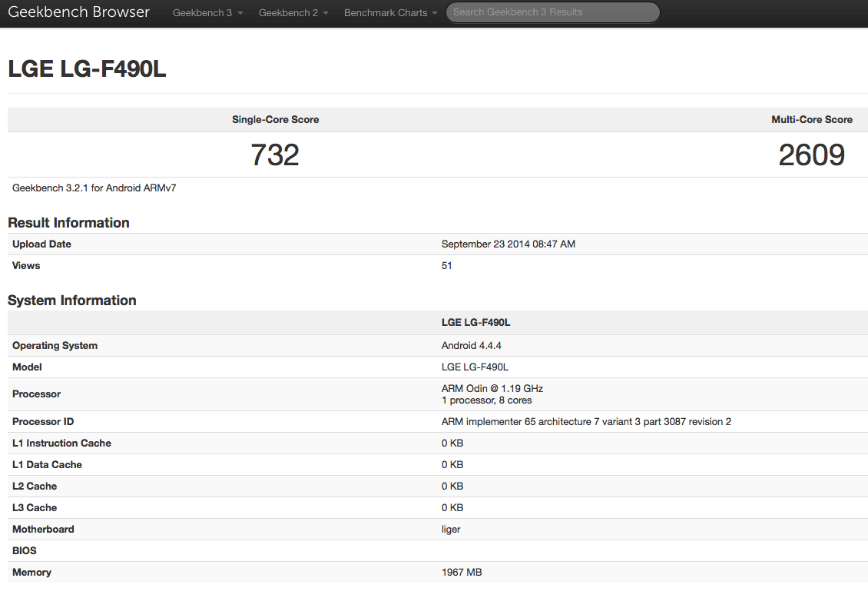This screenshot has height=598, width=868.
Task: Select the Upload Date label
Action: (x=41, y=244)
